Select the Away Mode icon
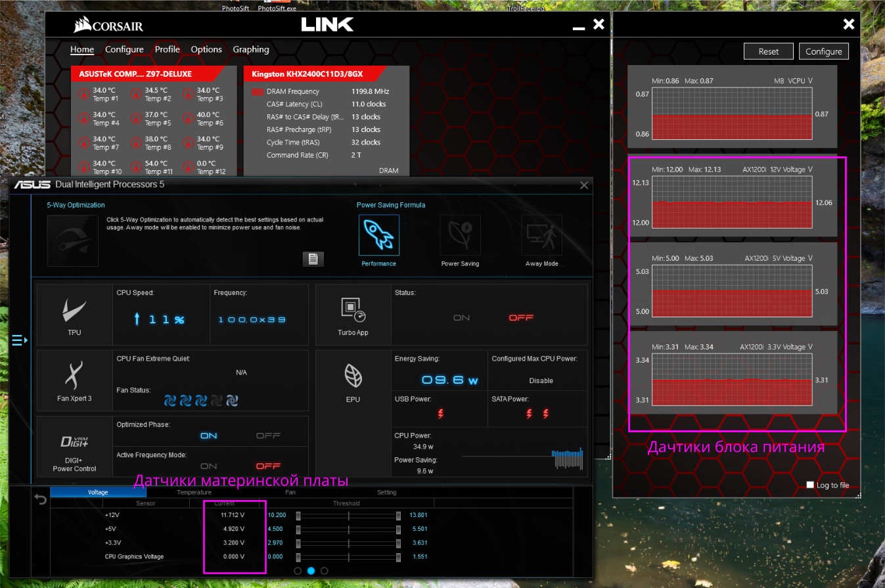This screenshot has width=885, height=588. click(x=541, y=235)
